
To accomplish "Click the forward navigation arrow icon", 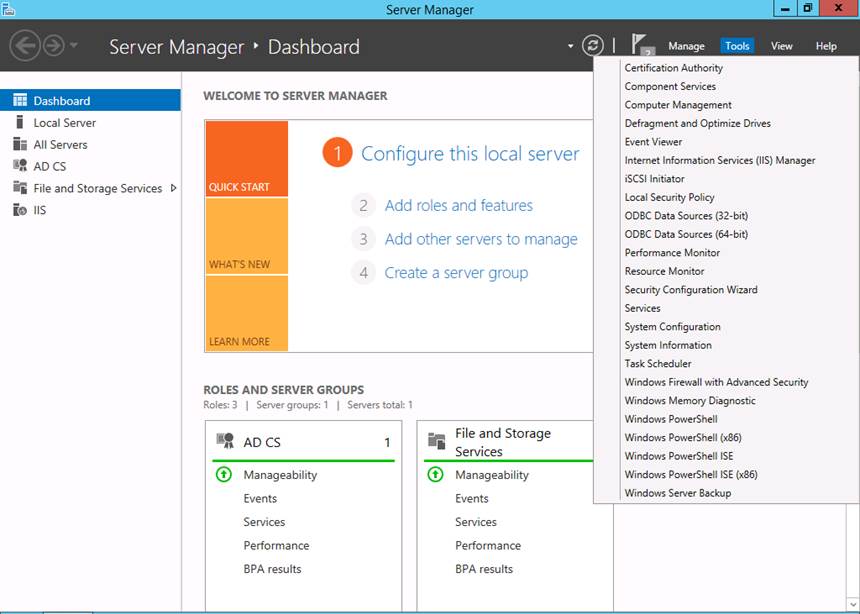I will (x=53, y=45).
